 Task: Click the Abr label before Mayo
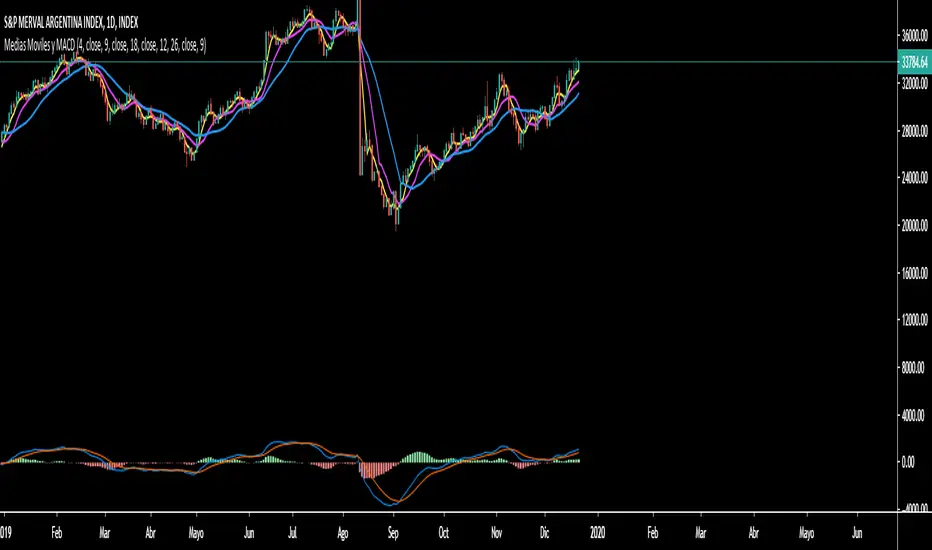[x=150, y=533]
